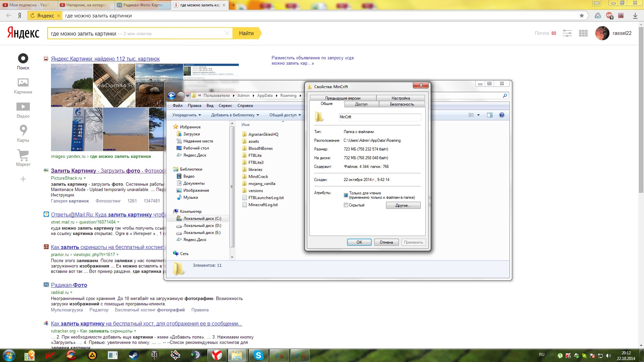Image resolution: width=644 pixels, height=362 pixels.
Task: Expand Roaming breadcrumb arrow in the address bar
Action: coord(300,96)
